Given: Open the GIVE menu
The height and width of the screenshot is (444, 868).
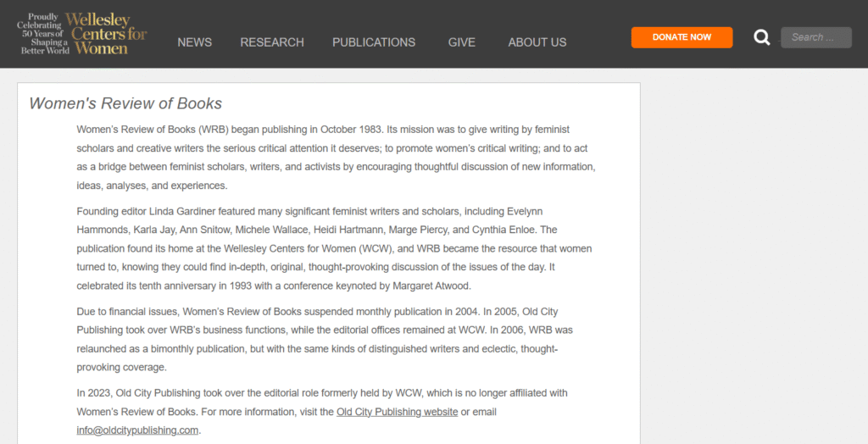Looking at the screenshot, I should click(462, 42).
